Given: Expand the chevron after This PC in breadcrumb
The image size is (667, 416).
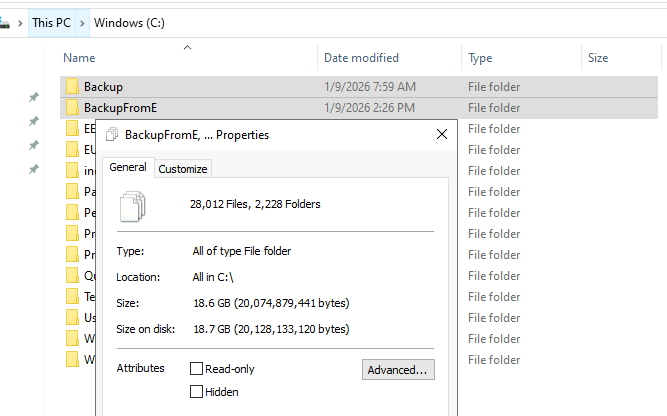Looking at the screenshot, I should 84,22.
